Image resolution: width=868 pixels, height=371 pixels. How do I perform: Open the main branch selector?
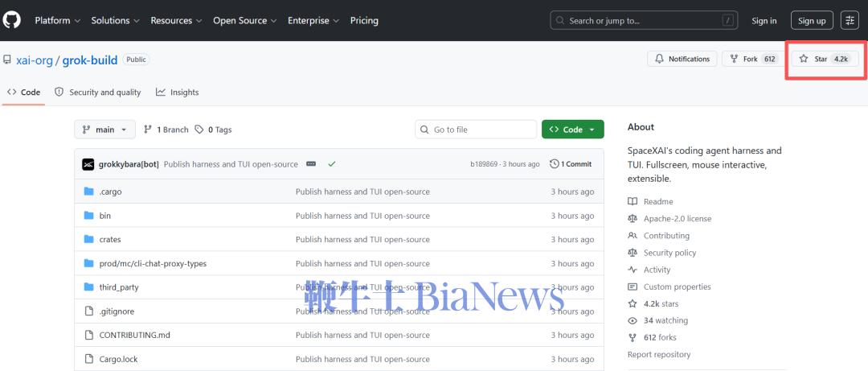point(104,130)
